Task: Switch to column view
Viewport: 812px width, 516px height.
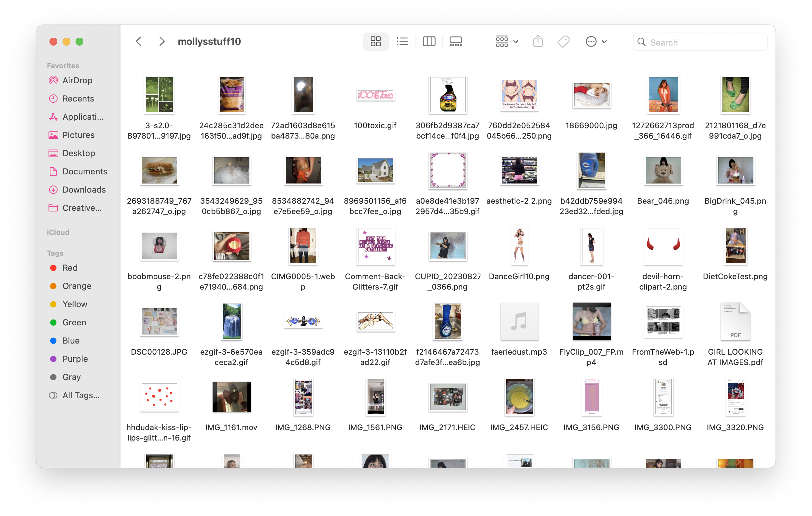Action: pyautogui.click(x=429, y=41)
